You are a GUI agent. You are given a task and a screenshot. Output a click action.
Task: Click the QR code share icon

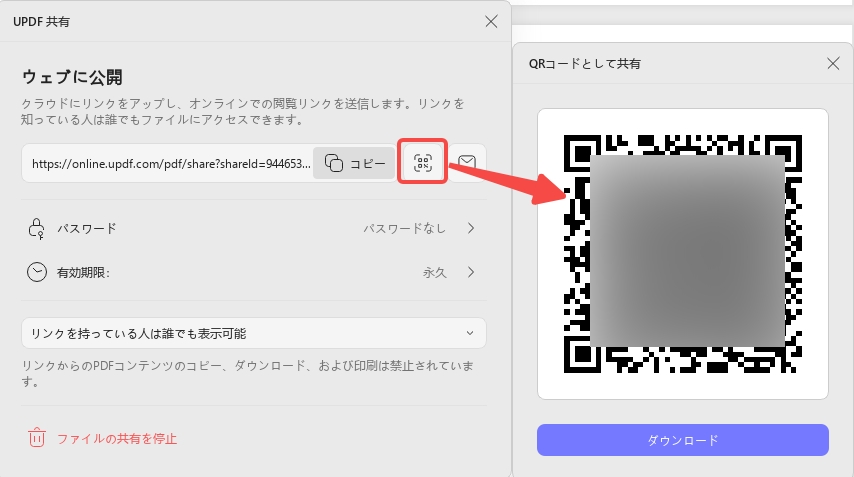[423, 162]
